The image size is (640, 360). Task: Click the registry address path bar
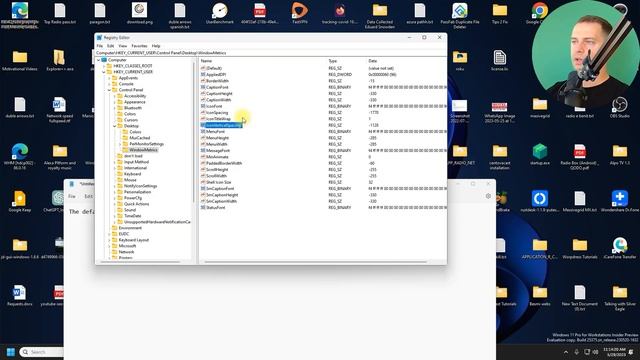point(271,53)
